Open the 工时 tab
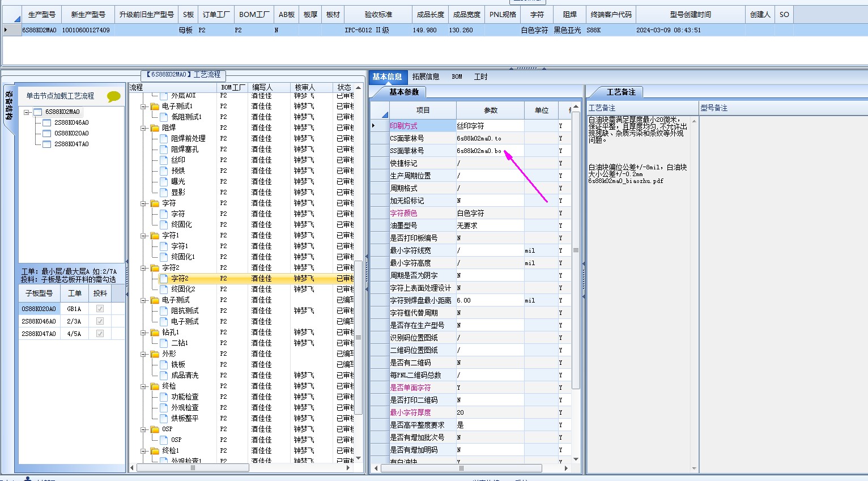 [x=480, y=76]
